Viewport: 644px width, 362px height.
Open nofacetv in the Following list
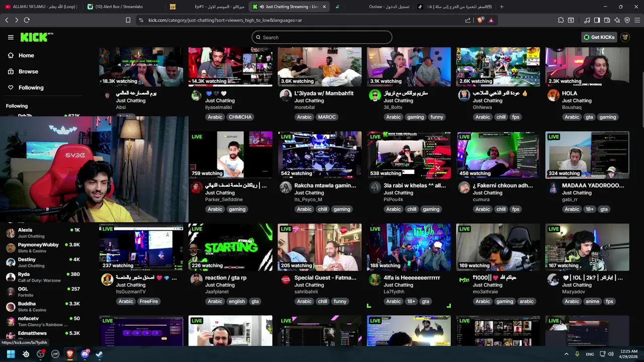coord(43,321)
